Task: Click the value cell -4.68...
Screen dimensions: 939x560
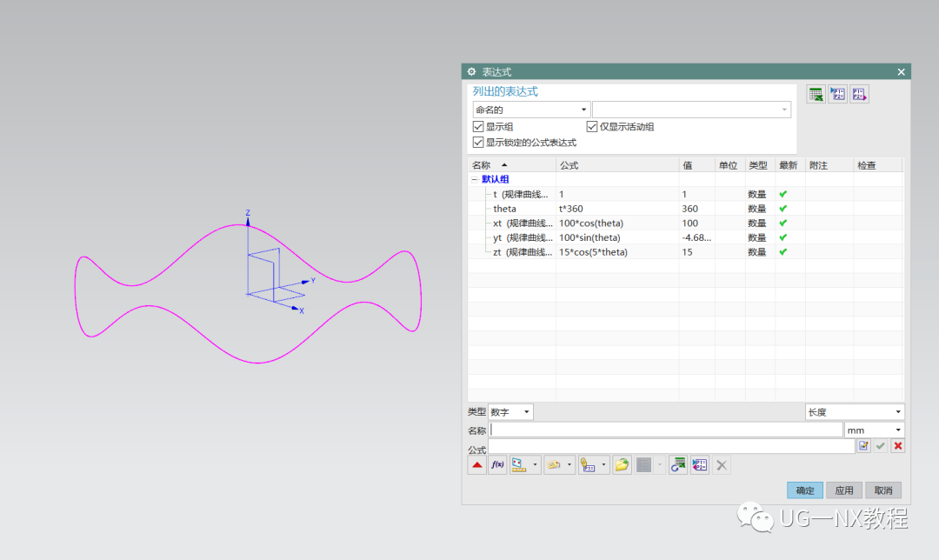Action: pos(696,237)
